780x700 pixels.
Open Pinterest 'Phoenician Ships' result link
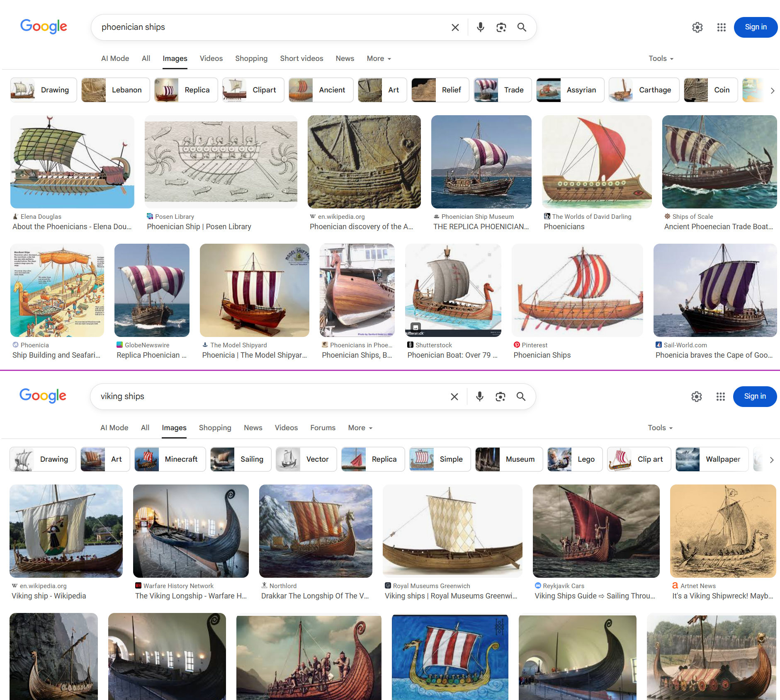click(x=542, y=355)
